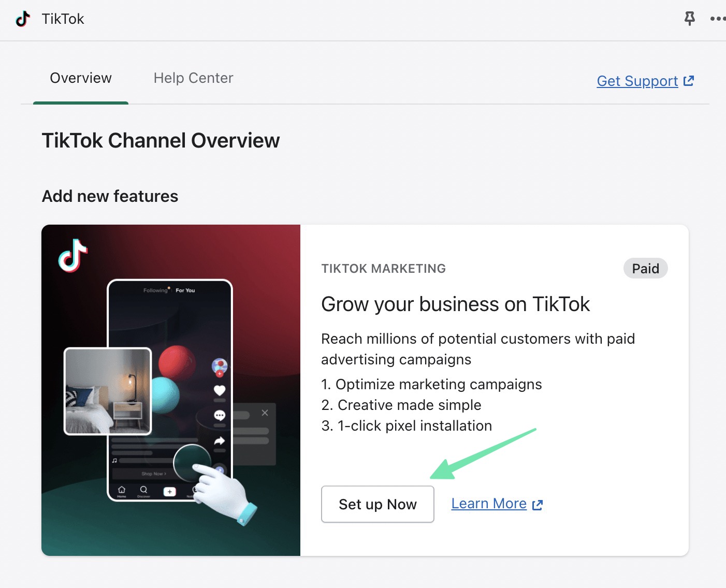
Task: Open the Learn More link
Action: pos(488,504)
